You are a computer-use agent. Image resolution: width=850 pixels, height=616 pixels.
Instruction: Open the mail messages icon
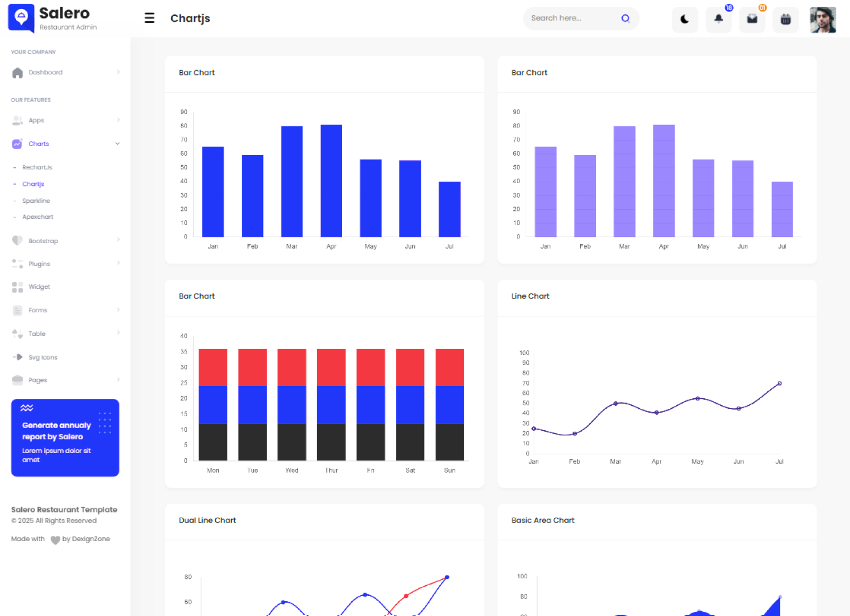coord(752,20)
